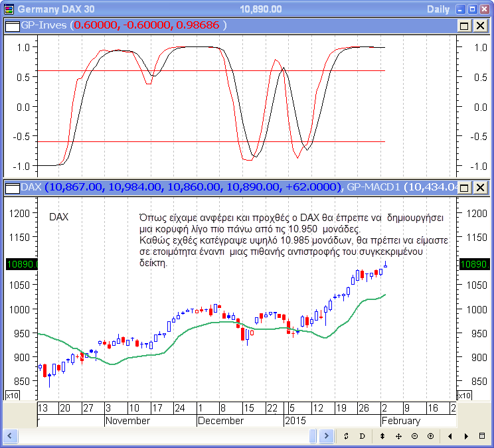The image size is (494, 448).
Task: Click the 'GP-Inves' pane title label
Action: click(x=44, y=25)
